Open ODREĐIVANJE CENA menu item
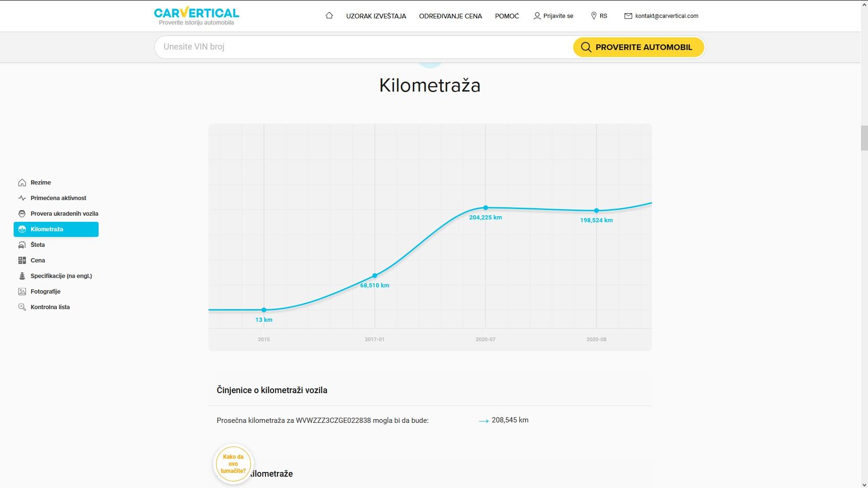Screen dimensions: 868x488 coord(451,16)
